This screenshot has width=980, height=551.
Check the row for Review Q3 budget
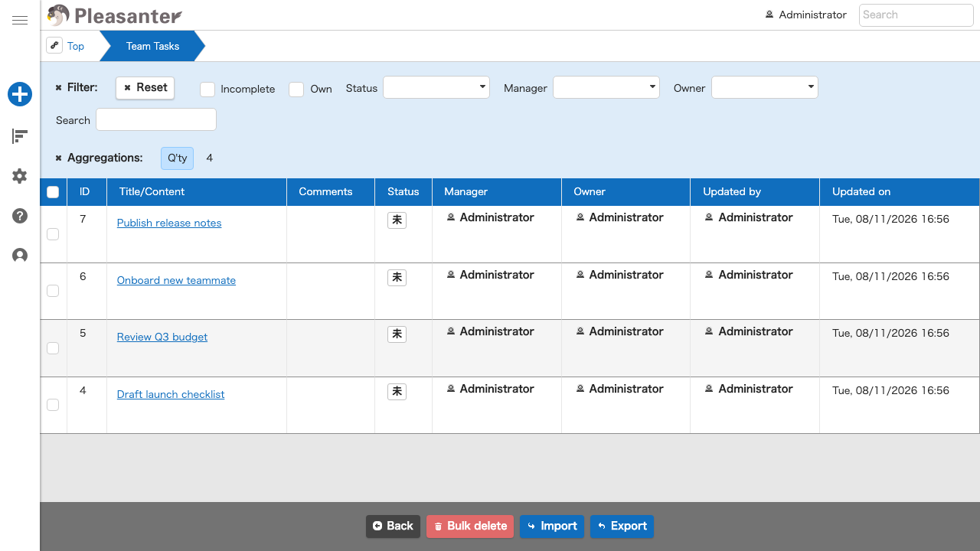point(53,348)
